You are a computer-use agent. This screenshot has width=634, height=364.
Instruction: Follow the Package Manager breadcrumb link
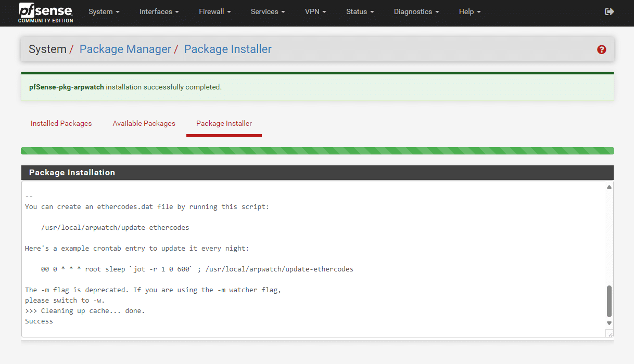click(x=125, y=49)
